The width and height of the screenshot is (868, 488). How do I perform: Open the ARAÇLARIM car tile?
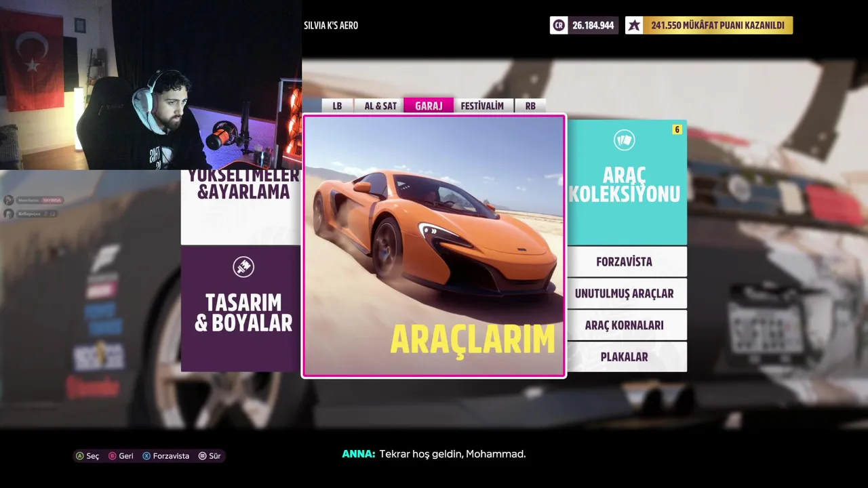click(x=433, y=246)
